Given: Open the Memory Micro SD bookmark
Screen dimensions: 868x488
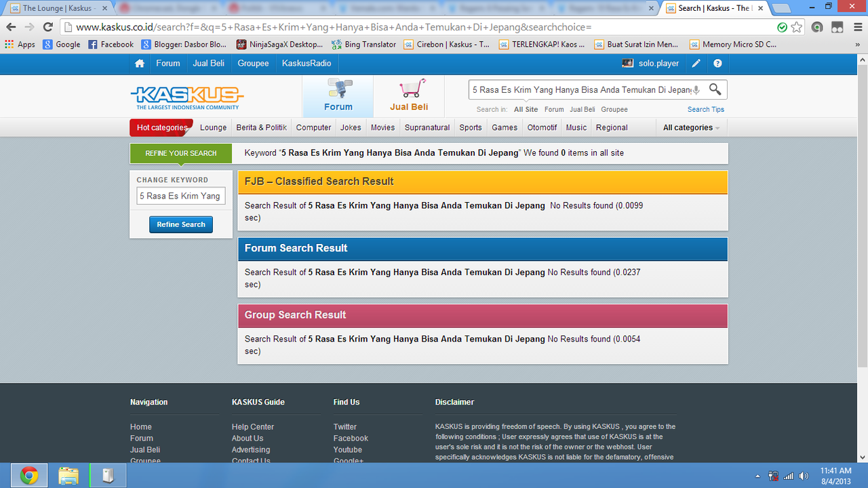Looking at the screenshot, I should (733, 44).
